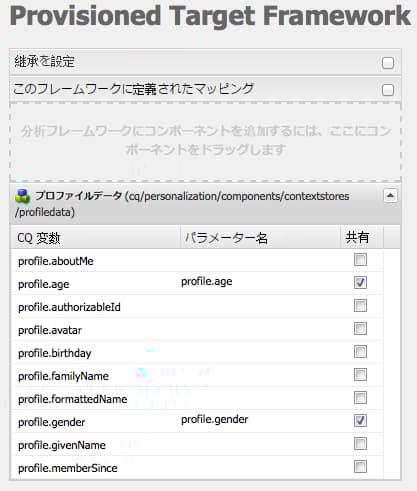The image size is (417, 491).
Task: Check the share box for profile.avatar
Action: [x=360, y=329]
